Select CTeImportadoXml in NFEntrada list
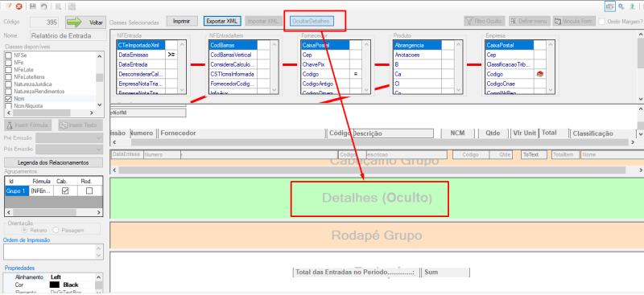 142,45
